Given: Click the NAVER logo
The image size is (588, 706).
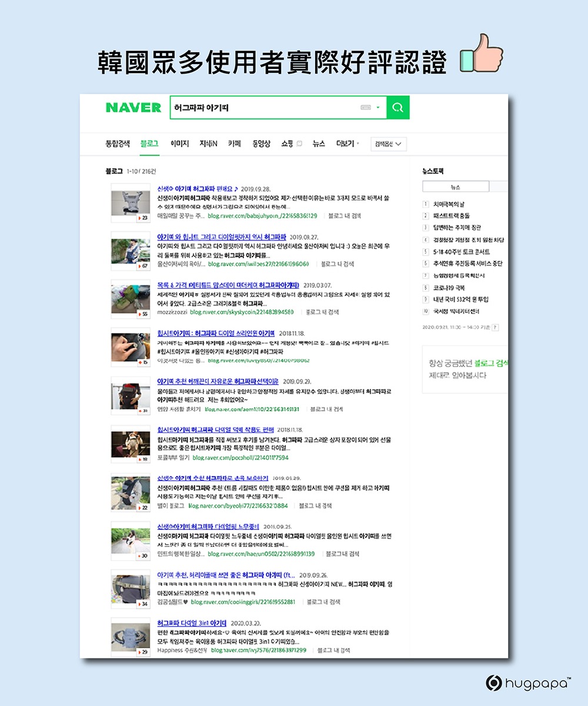Looking at the screenshot, I should 133,108.
